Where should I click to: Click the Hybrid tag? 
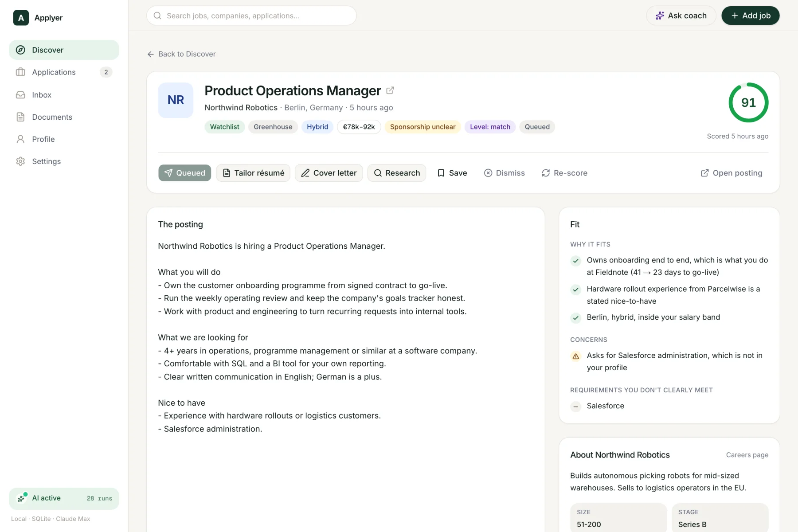tap(317, 127)
